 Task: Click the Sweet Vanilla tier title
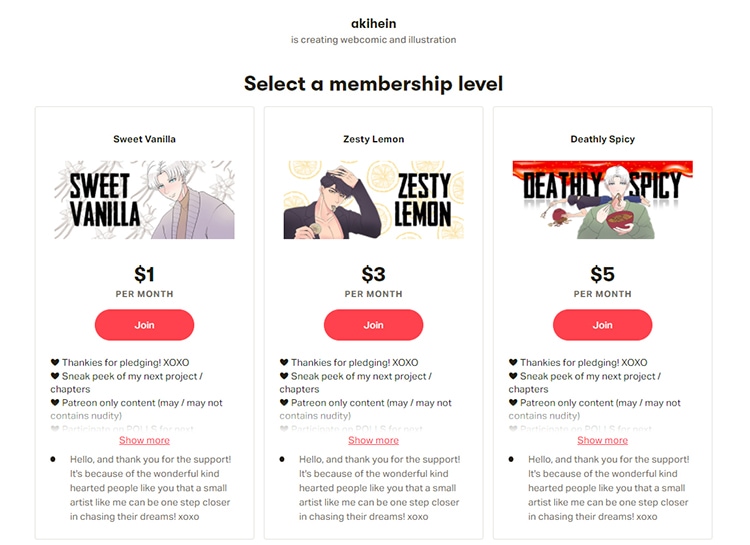click(144, 139)
